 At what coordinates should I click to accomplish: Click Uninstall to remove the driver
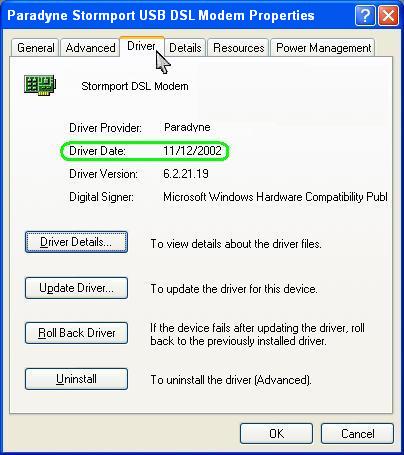(x=76, y=379)
